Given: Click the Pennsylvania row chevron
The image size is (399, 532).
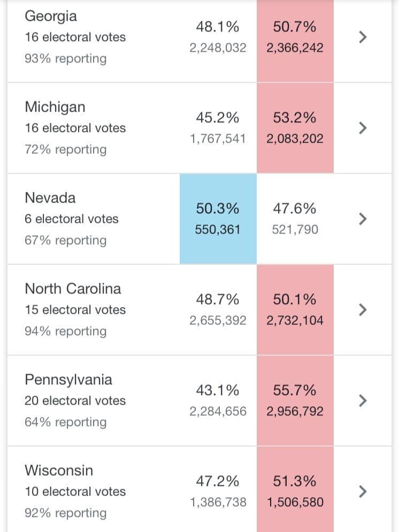Looking at the screenshot, I should [363, 400].
